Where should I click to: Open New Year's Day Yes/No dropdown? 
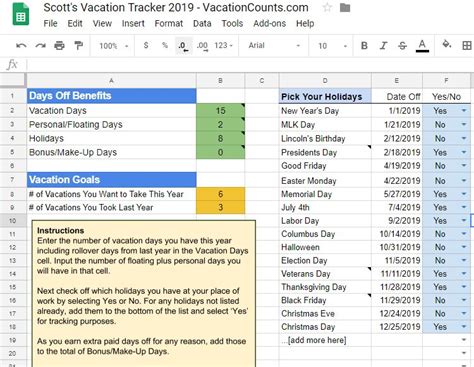pos(464,111)
